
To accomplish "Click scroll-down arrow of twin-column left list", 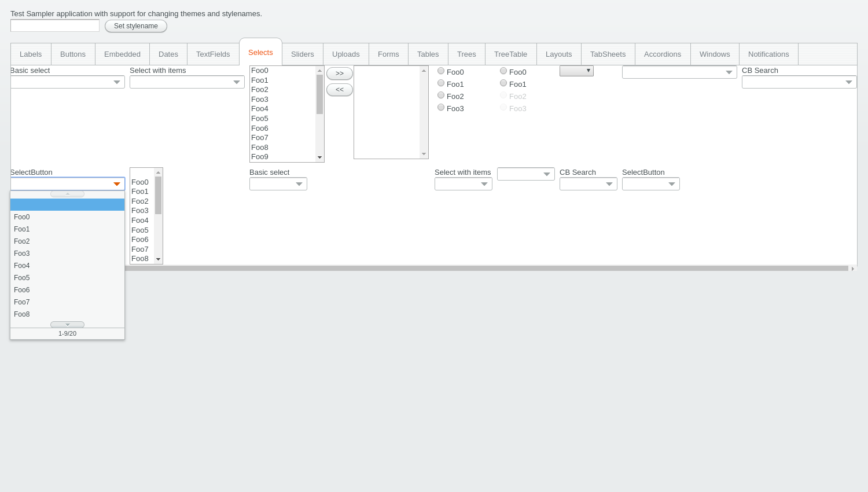I will [x=319, y=157].
